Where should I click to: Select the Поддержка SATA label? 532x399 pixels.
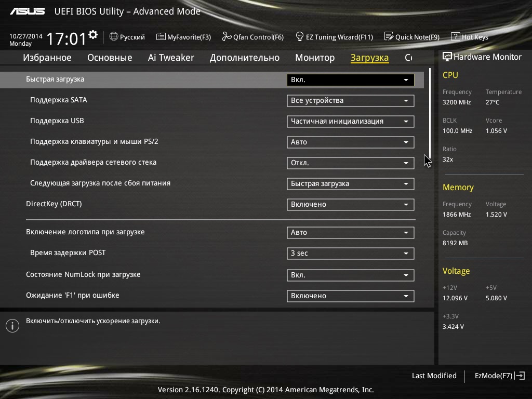pos(59,100)
